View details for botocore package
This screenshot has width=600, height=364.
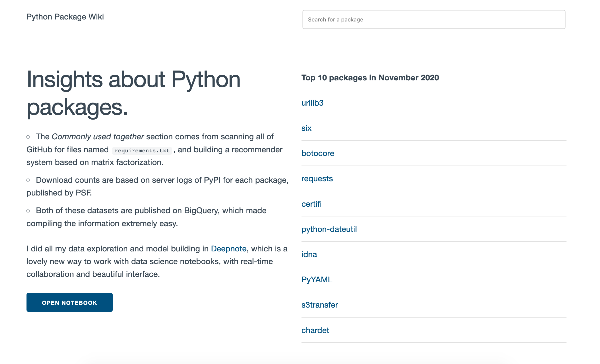coord(318,153)
